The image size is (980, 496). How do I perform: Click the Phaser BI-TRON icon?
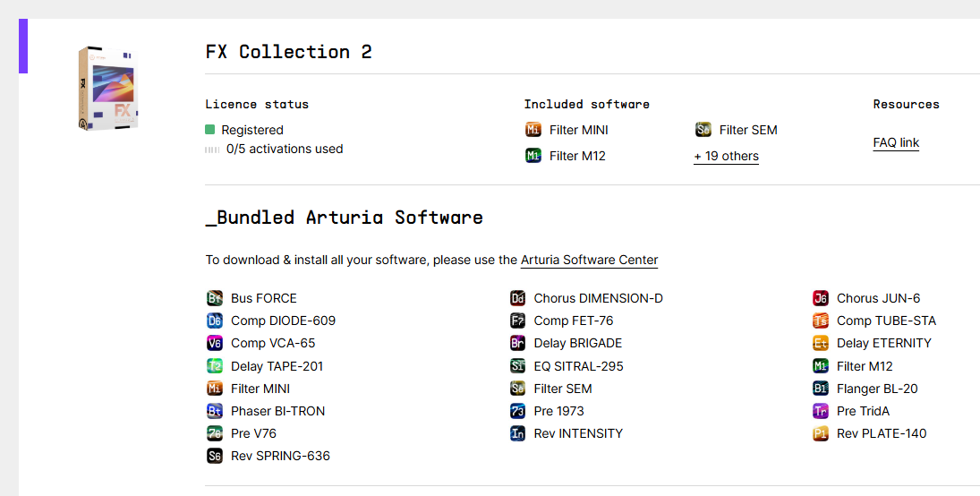click(215, 411)
